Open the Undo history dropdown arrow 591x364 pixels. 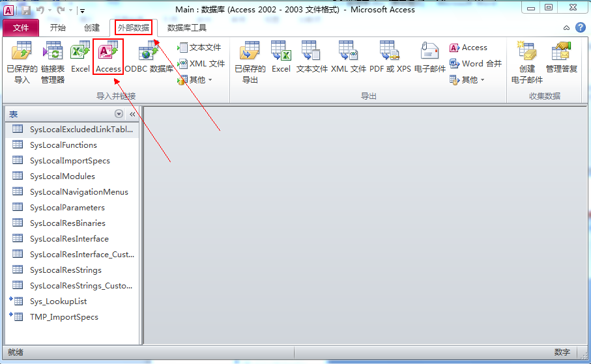50,10
